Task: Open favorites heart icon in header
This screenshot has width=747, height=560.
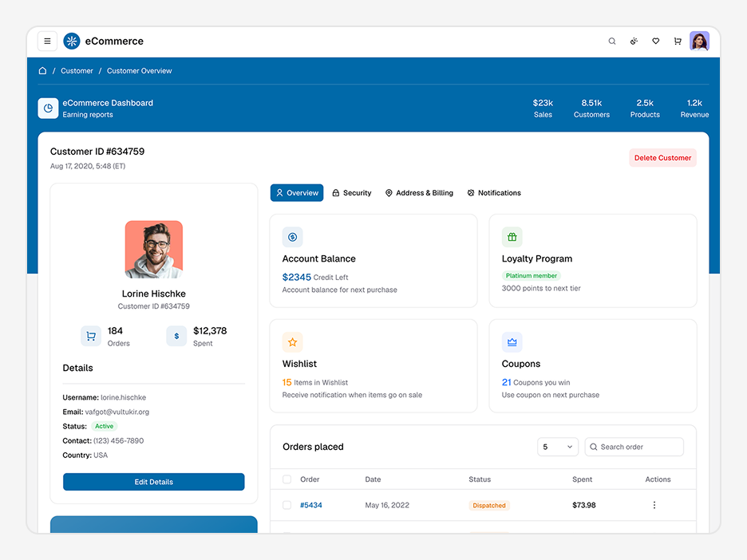Action: click(x=655, y=41)
